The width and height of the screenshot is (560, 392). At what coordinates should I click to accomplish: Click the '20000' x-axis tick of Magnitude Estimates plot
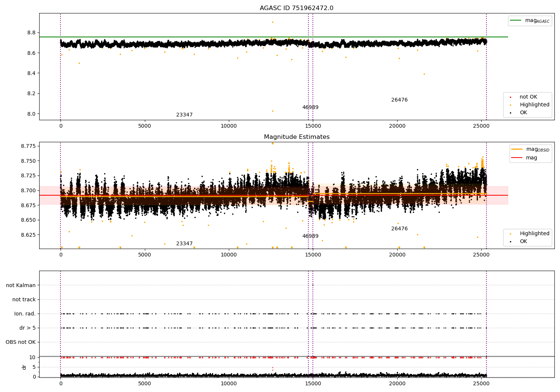click(x=397, y=255)
